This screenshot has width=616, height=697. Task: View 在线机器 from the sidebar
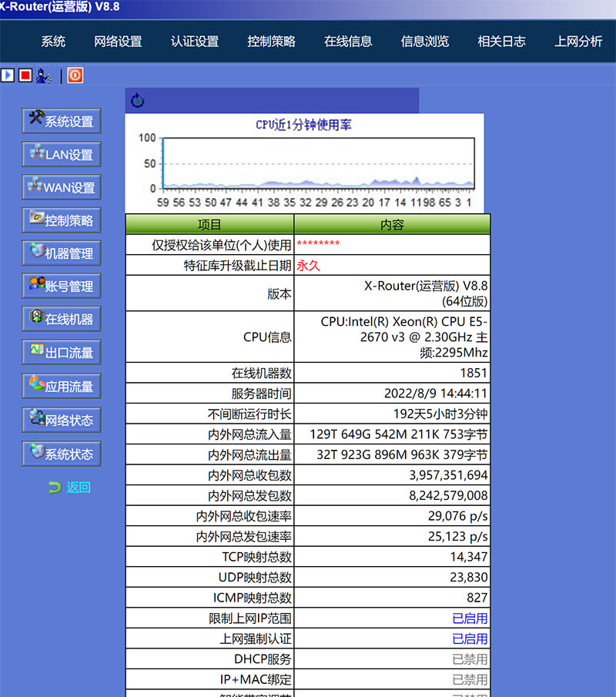pos(61,319)
